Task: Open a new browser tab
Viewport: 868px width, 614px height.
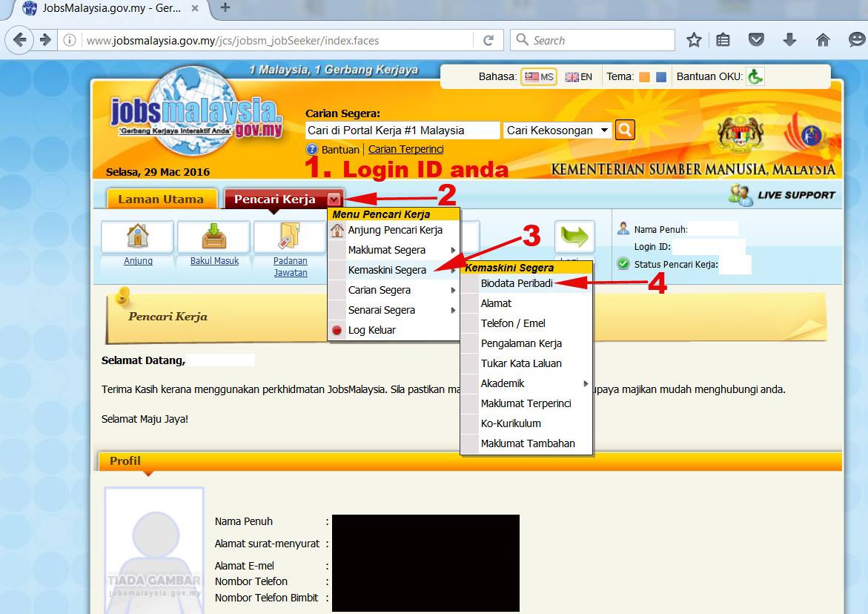Action: (x=225, y=7)
